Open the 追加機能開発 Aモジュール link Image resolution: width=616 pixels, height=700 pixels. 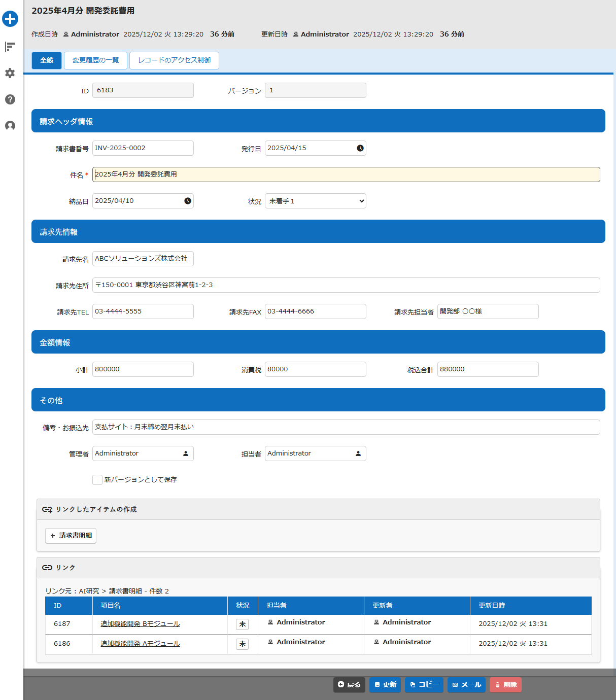point(141,644)
